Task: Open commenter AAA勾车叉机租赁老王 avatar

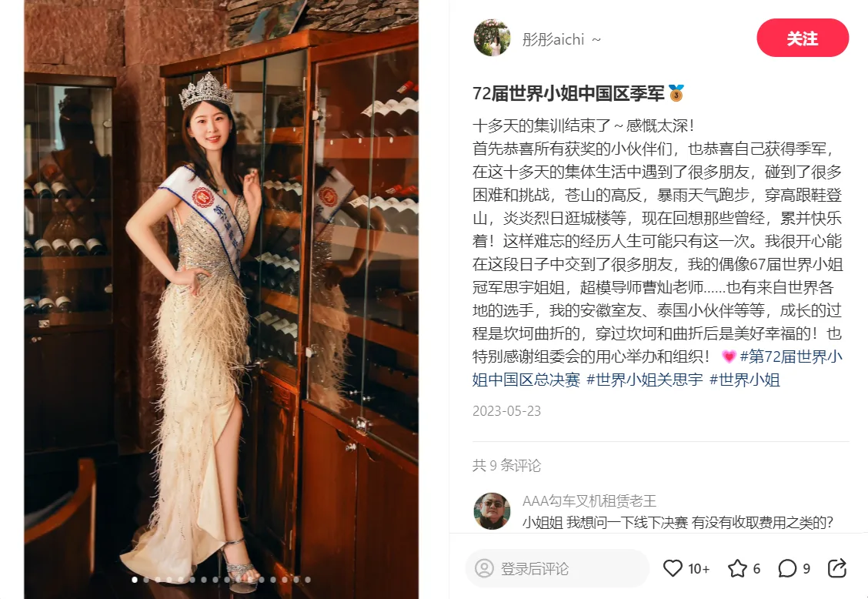Action: 492,511
